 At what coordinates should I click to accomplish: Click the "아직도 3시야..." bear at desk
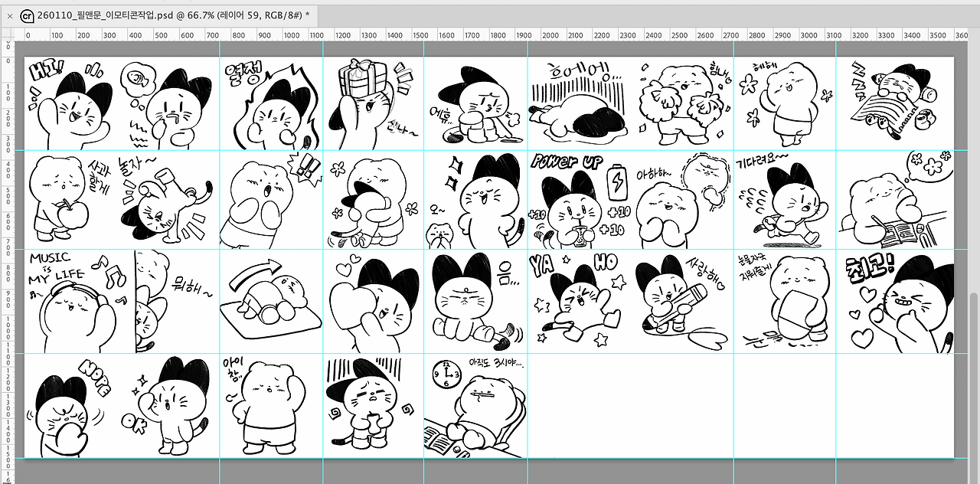[x=476, y=407]
